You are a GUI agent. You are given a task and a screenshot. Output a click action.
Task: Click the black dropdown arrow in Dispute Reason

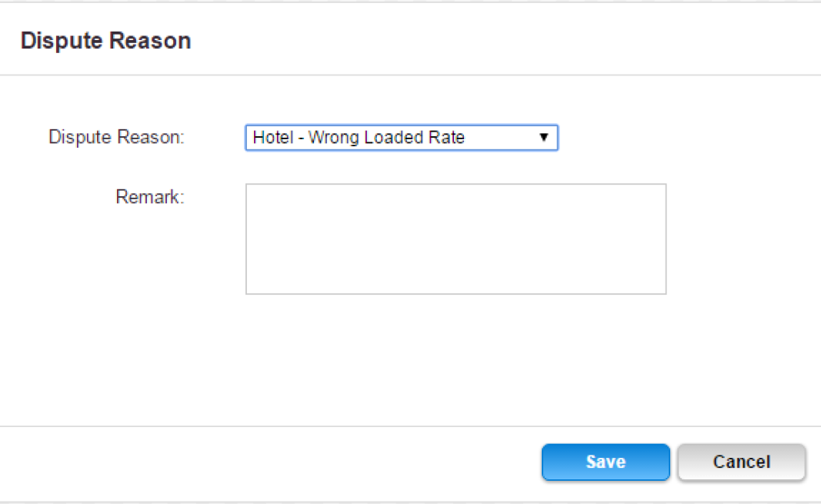point(543,137)
